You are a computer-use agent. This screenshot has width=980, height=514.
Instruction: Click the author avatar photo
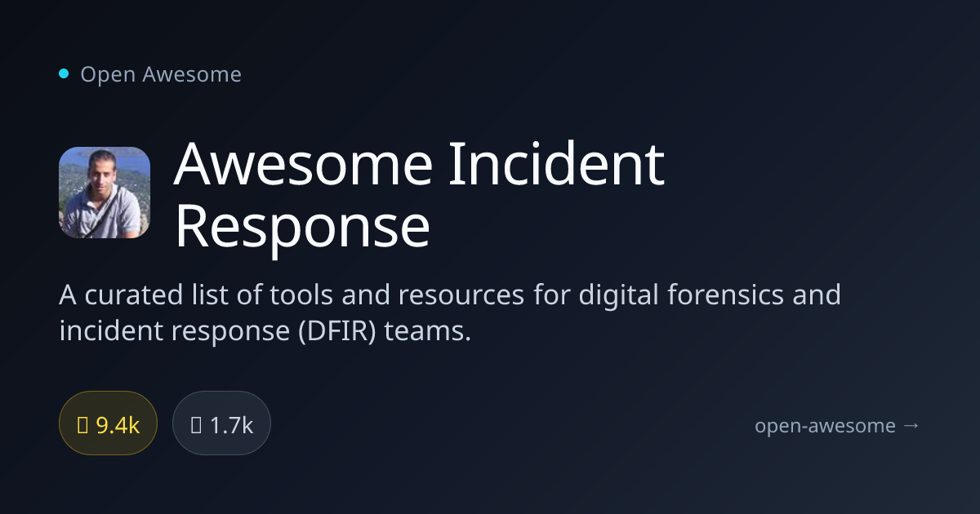[105, 193]
